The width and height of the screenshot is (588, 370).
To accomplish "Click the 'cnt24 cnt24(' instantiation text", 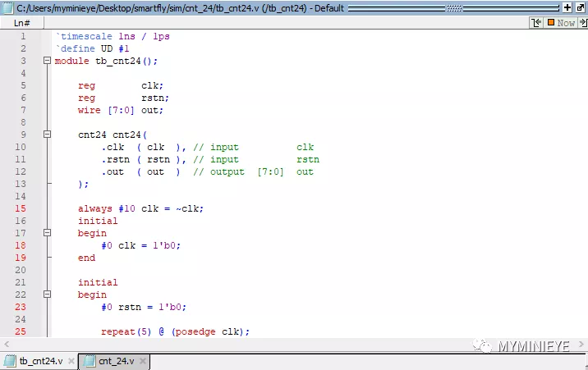I will (x=113, y=135).
